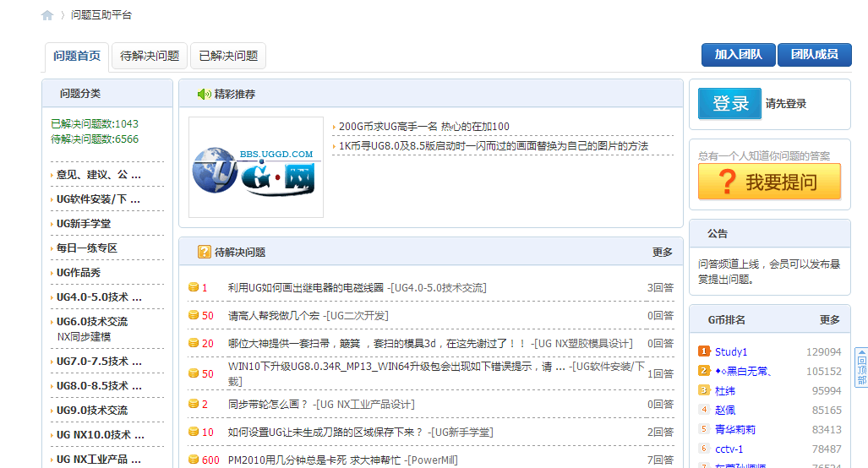Screen dimensions: 868x468
Task: Switch to the 问题首页 tab
Action: pos(77,56)
